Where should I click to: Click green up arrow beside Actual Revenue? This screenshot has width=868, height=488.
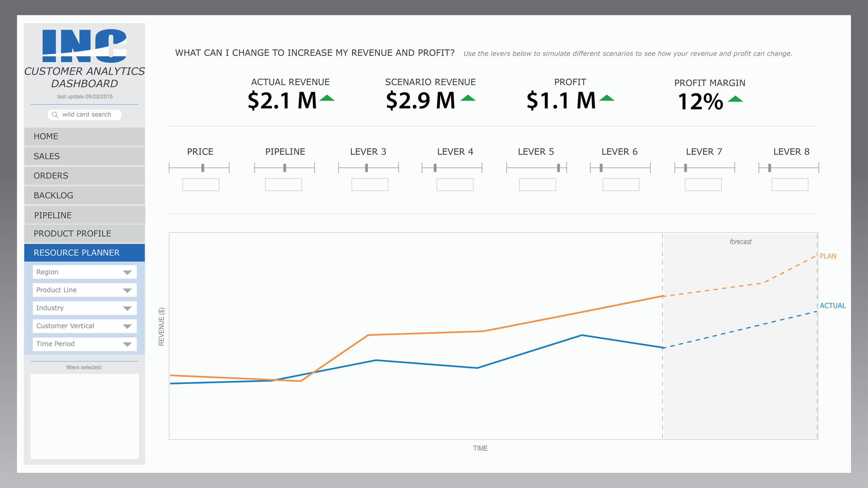pyautogui.click(x=327, y=98)
